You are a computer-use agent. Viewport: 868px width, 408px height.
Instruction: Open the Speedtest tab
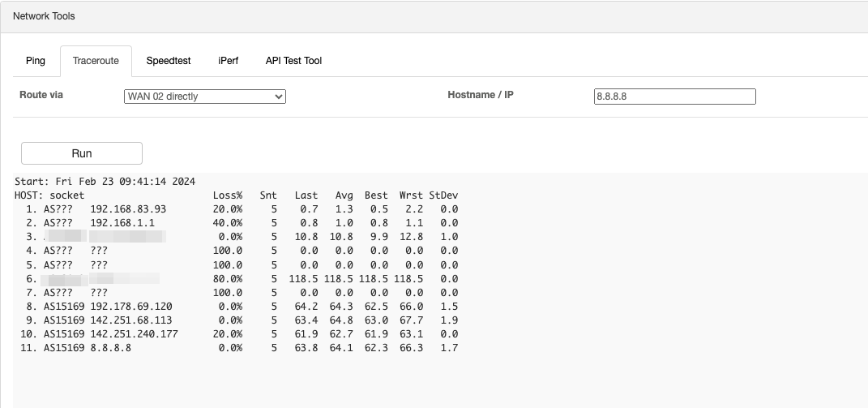coord(169,61)
